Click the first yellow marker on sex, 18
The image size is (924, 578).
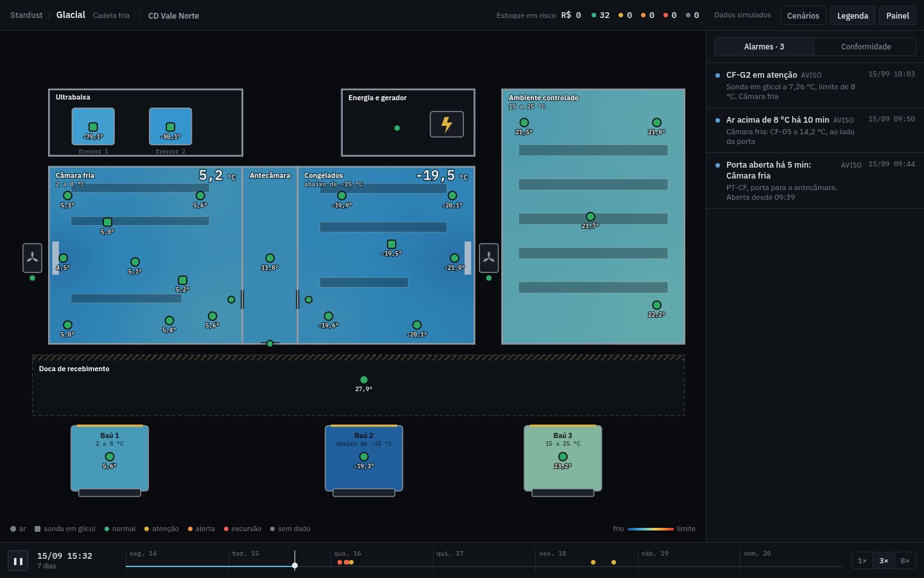click(x=593, y=562)
